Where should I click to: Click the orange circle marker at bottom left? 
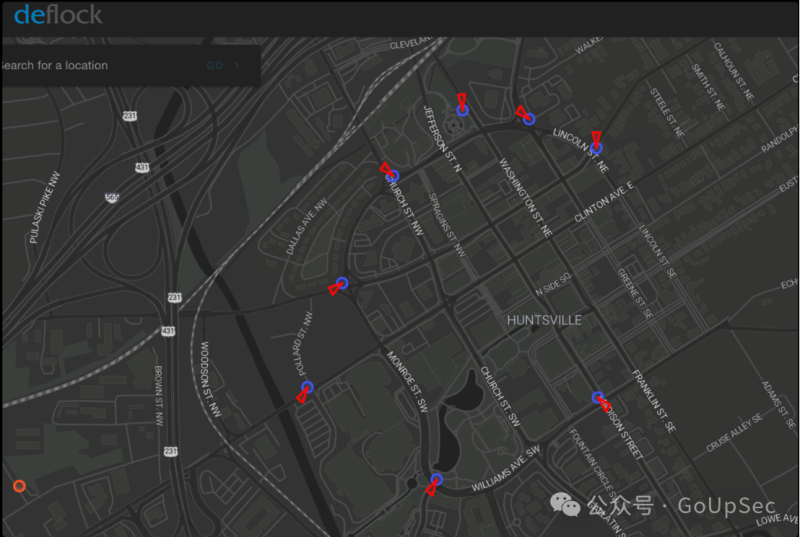[x=18, y=486]
